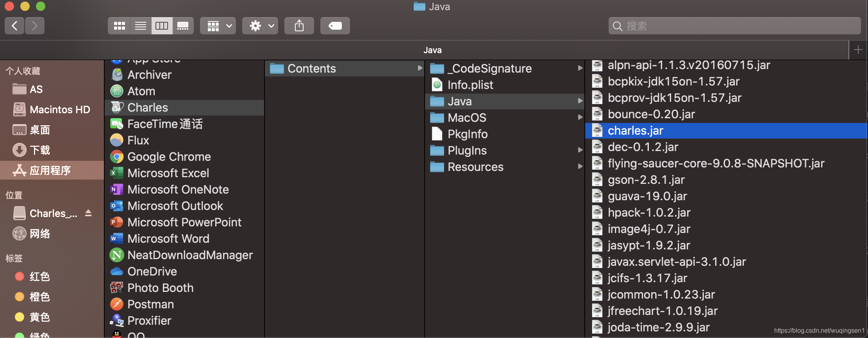The image size is (868, 338).
Task: Click the Edit Tags toolbar button
Action: (x=335, y=26)
